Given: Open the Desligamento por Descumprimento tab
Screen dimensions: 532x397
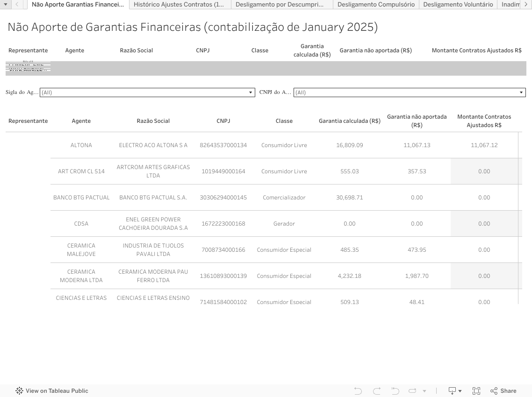Looking at the screenshot, I should 280,4.
